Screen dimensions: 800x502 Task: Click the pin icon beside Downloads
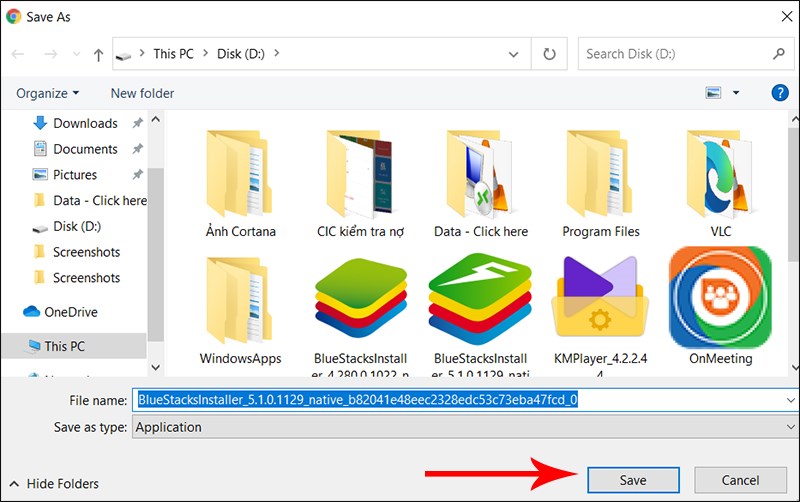point(137,123)
